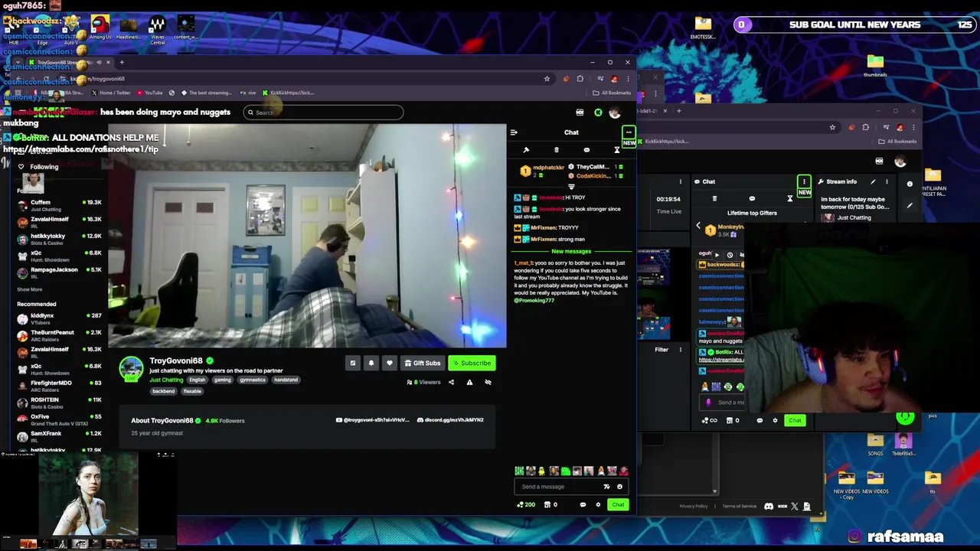
Task: Click the report warning triangle icon
Action: (469, 382)
